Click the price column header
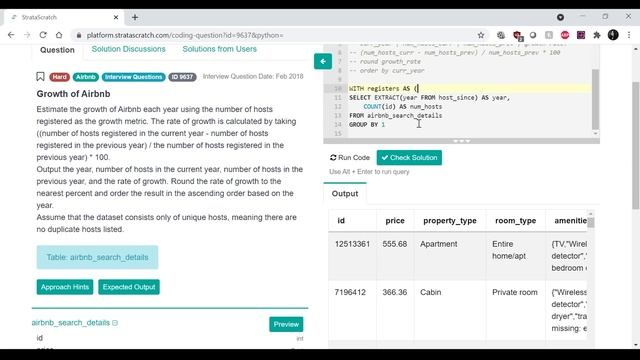This screenshot has height=360, width=640. tap(395, 221)
